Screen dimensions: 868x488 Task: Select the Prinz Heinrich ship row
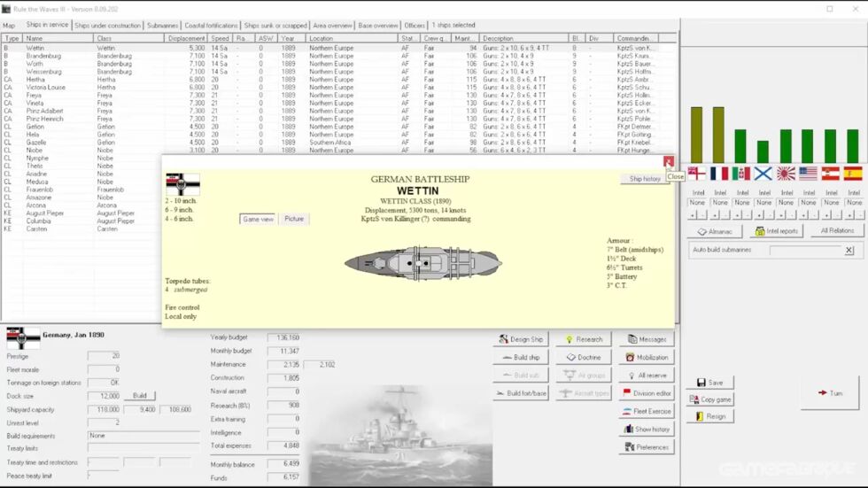tap(338, 119)
